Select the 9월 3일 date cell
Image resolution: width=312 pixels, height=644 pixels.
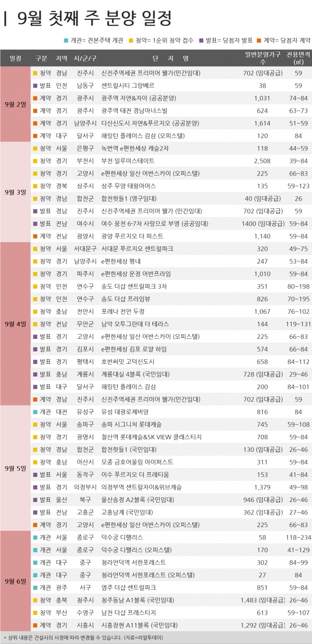15,192
